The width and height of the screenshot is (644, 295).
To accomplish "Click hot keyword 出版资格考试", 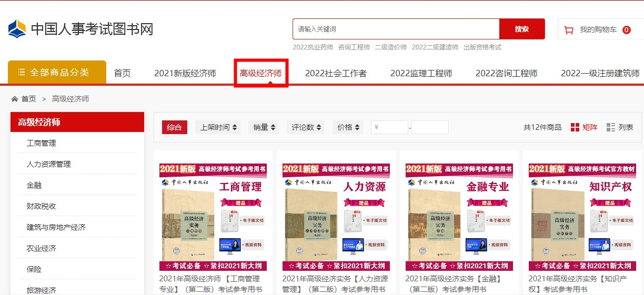I will point(482,47).
